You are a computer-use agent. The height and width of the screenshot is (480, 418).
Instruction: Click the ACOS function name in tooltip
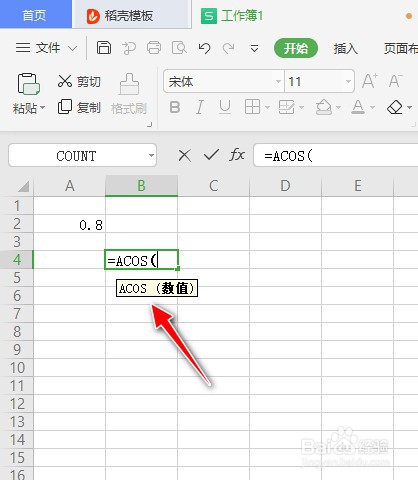[133, 288]
